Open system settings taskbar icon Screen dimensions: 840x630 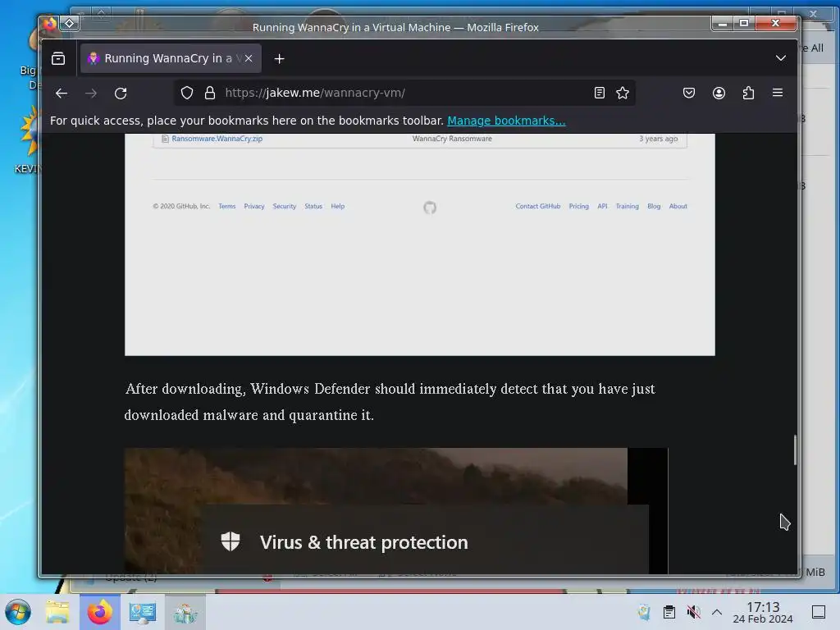click(x=143, y=612)
